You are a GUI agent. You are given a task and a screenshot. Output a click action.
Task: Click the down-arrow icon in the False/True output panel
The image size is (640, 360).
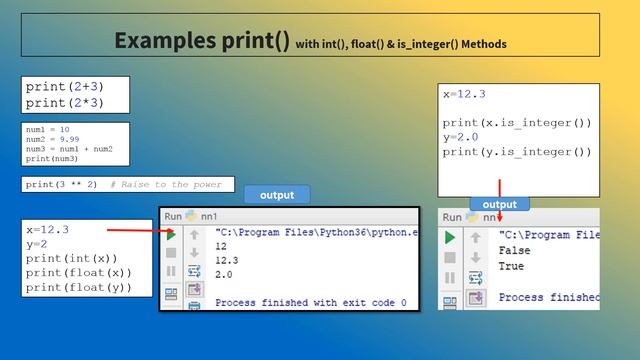[x=476, y=257]
